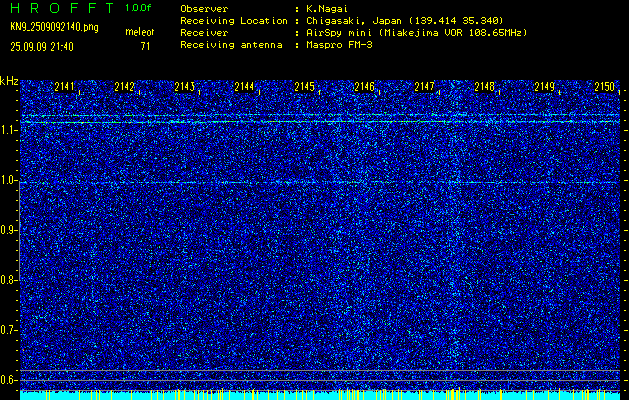Select the version label 1.0.0f
This screenshot has height=400, width=629.
click(138, 8)
